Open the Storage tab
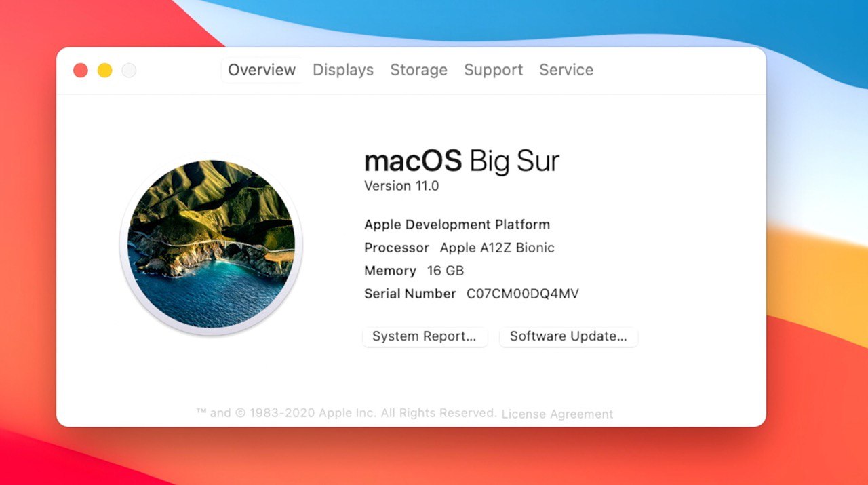The width and height of the screenshot is (868, 485). point(418,70)
